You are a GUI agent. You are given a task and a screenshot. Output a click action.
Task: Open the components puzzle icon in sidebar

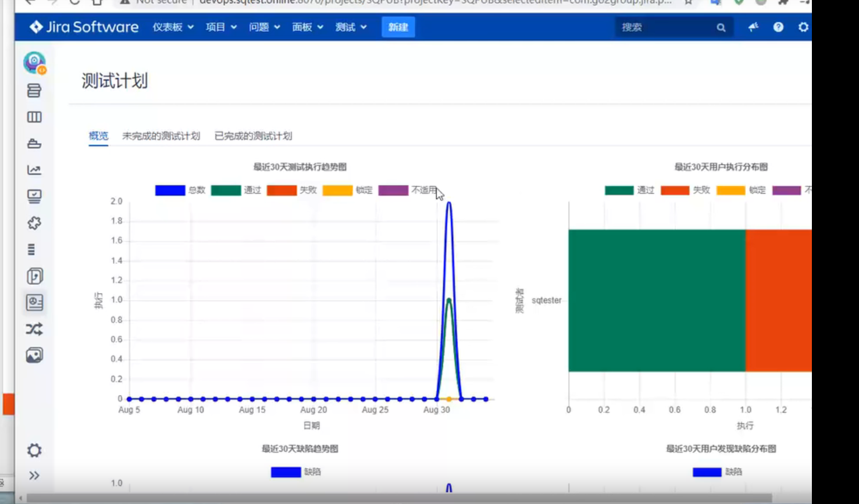point(34,223)
